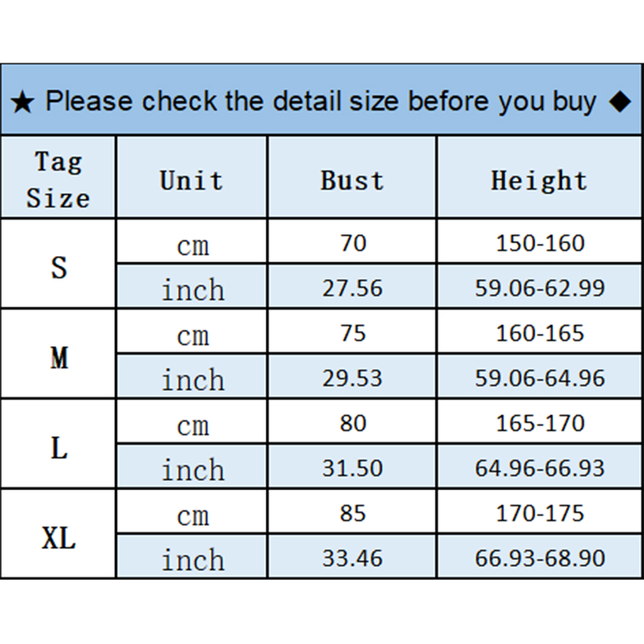Viewport: 644px width, 644px height.
Task: Click the bust value 33.46 cell
Action: coord(353,559)
